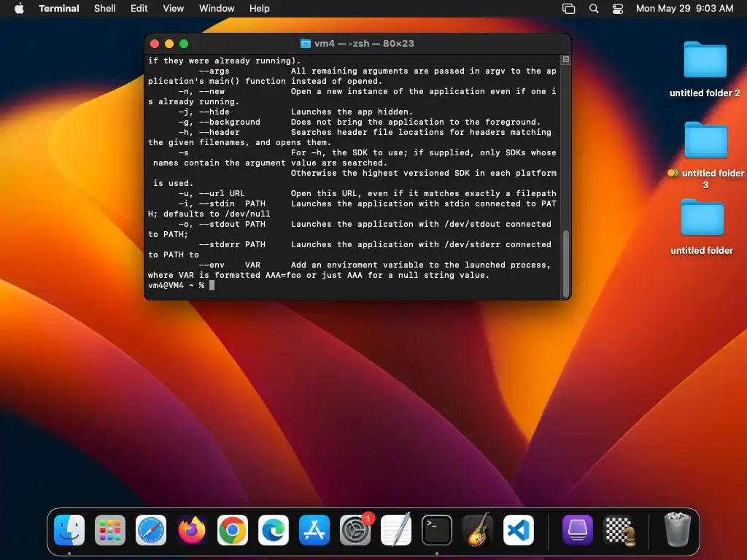Open Launchpad in the Dock
The image size is (747, 560).
(x=110, y=530)
